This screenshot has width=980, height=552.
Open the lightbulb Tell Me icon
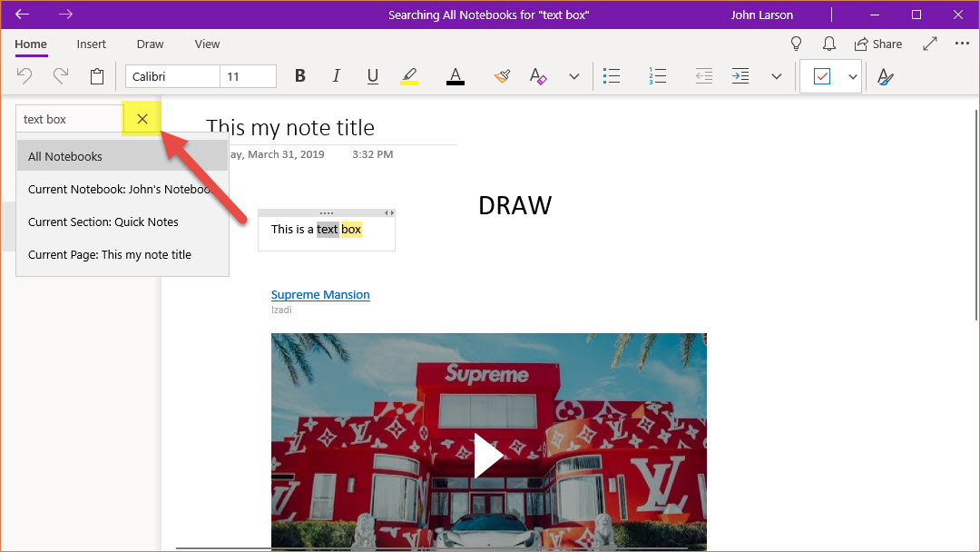796,44
